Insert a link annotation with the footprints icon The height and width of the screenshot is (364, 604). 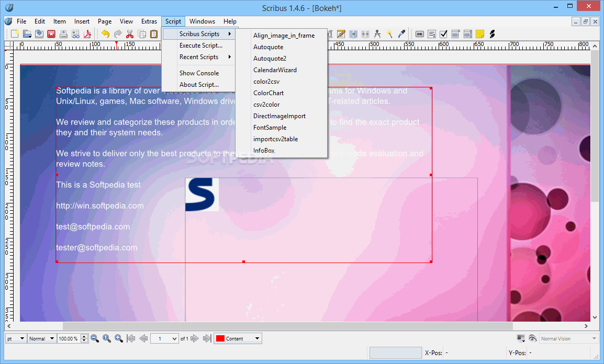tap(492, 34)
